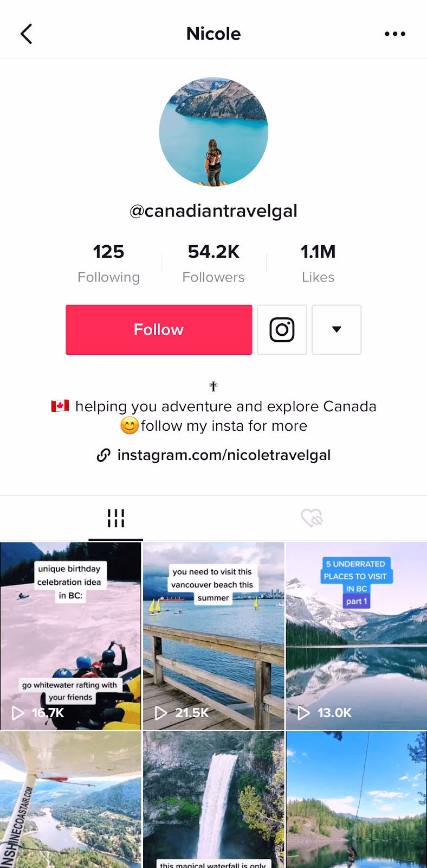View Nicole's profile picture
427x868 pixels.
pos(214,132)
